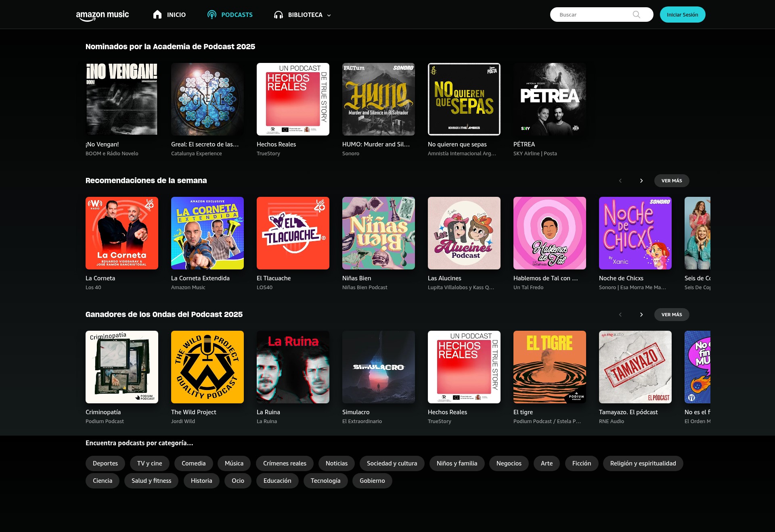This screenshot has width=775, height=532.
Task: Select the Ocio category
Action: point(238,481)
